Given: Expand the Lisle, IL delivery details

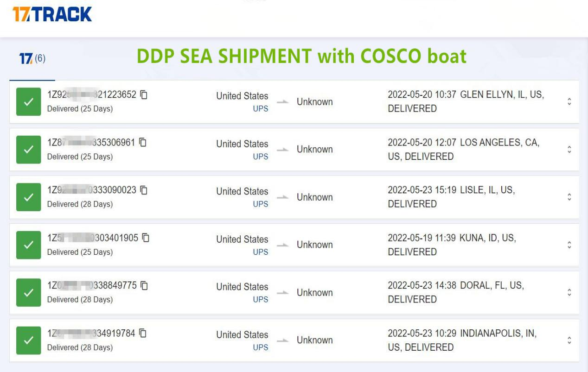Looking at the screenshot, I should [x=569, y=197].
